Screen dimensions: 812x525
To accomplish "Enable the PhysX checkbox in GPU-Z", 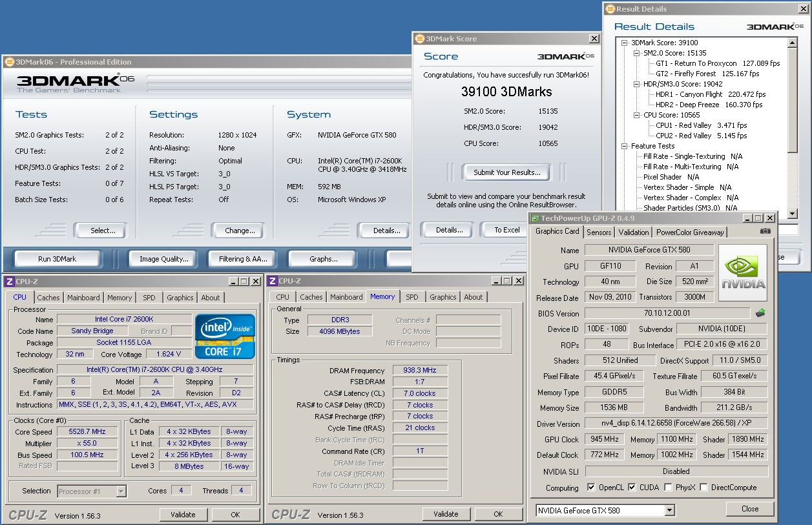I will (x=668, y=488).
